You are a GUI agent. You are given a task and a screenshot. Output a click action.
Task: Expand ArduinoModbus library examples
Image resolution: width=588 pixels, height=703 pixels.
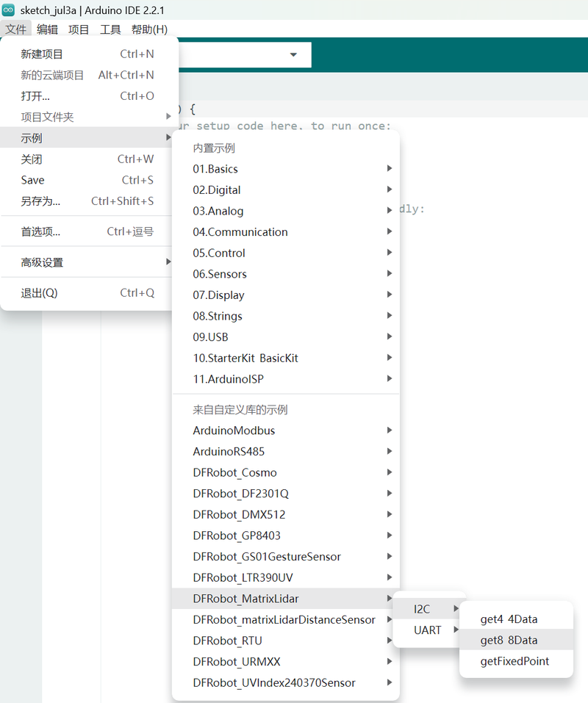point(234,430)
